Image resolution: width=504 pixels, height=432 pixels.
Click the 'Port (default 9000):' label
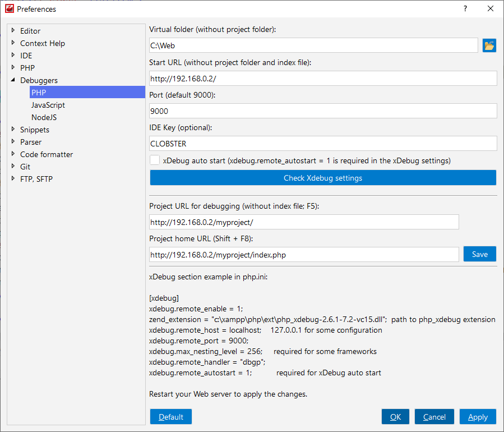click(182, 95)
